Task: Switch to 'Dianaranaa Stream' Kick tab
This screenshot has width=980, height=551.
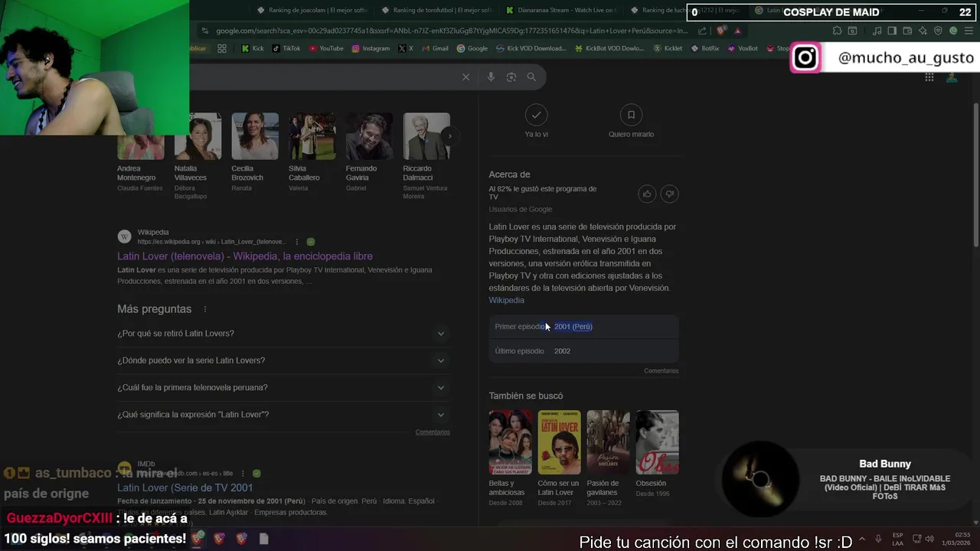Action: point(561,11)
